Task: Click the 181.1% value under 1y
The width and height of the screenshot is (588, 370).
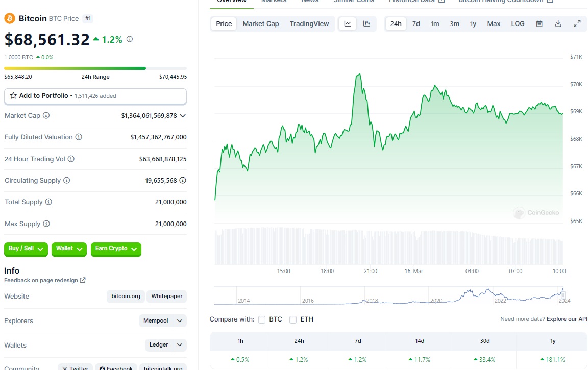Action: point(552,359)
